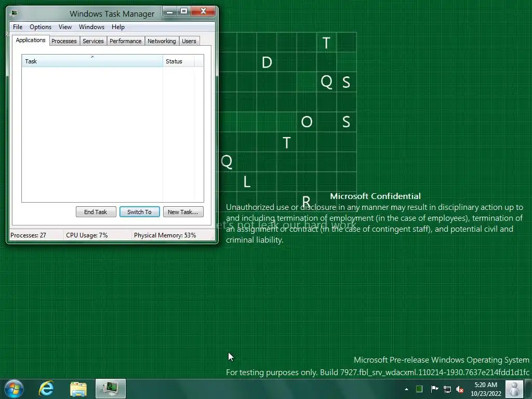Image resolution: width=532 pixels, height=399 pixels.
Task: Click the Task Manager taskbar button
Action: click(x=110, y=389)
